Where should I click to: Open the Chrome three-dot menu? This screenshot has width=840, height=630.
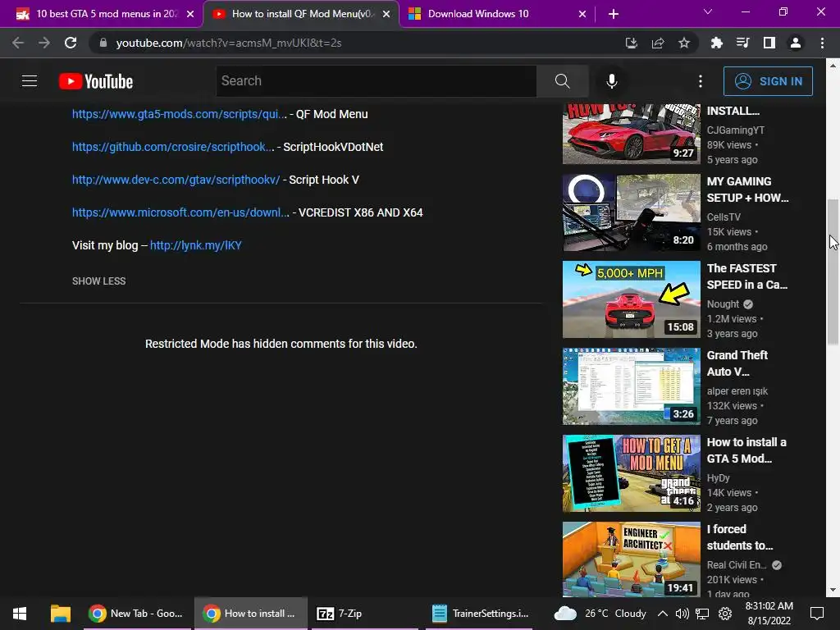click(x=822, y=43)
